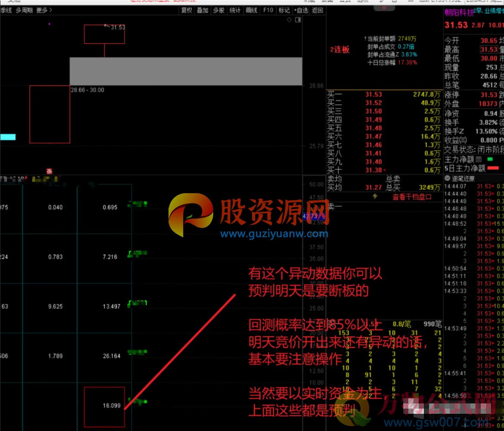Click the green 主力净额 bar

point(490,159)
